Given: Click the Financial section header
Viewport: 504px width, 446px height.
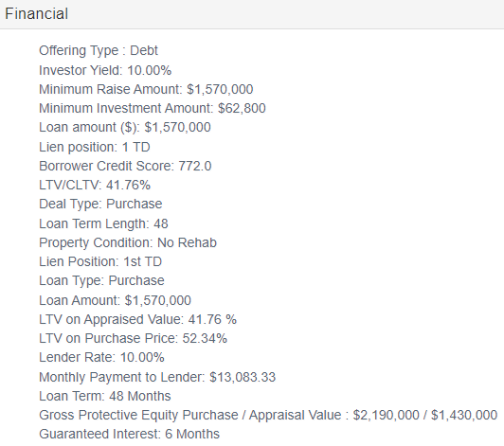Looking at the screenshot, I should tap(36, 14).
